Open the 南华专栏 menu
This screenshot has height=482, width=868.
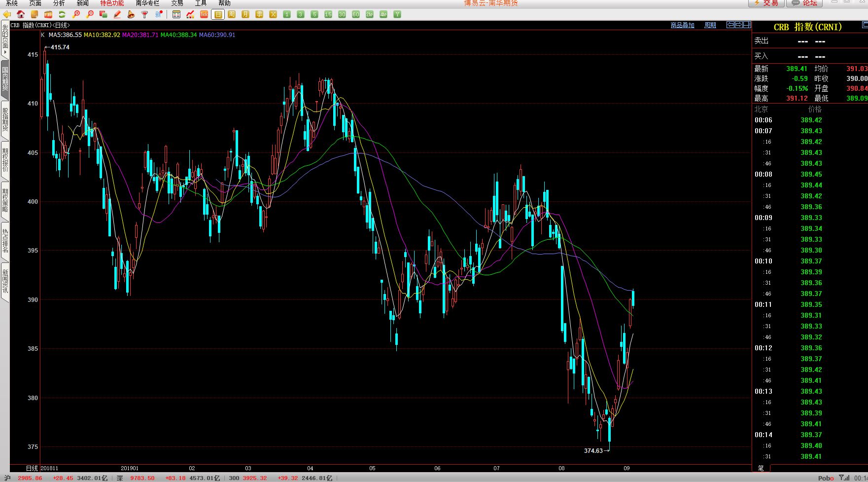147,3
